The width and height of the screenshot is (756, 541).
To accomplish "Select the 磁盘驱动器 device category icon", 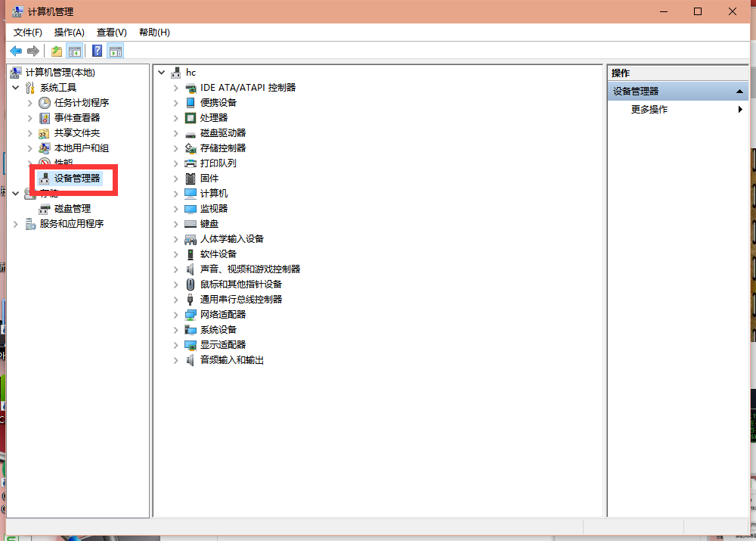I will click(x=191, y=132).
